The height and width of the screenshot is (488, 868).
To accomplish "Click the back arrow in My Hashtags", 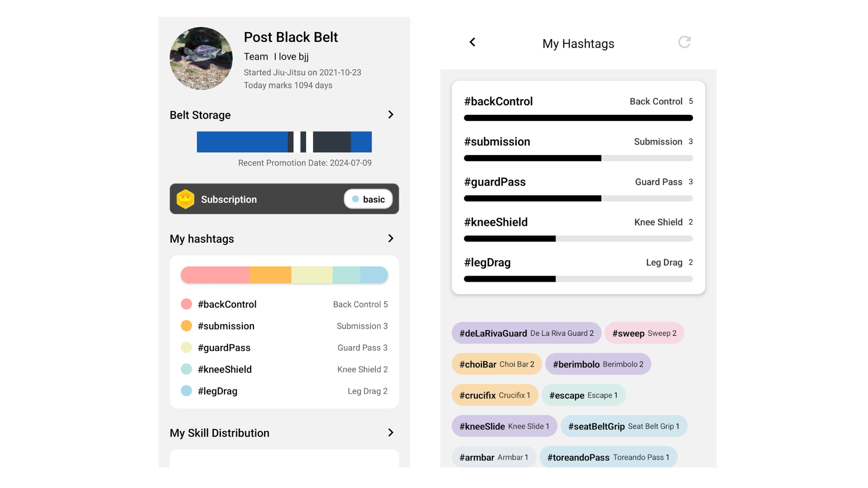I will click(x=472, y=42).
